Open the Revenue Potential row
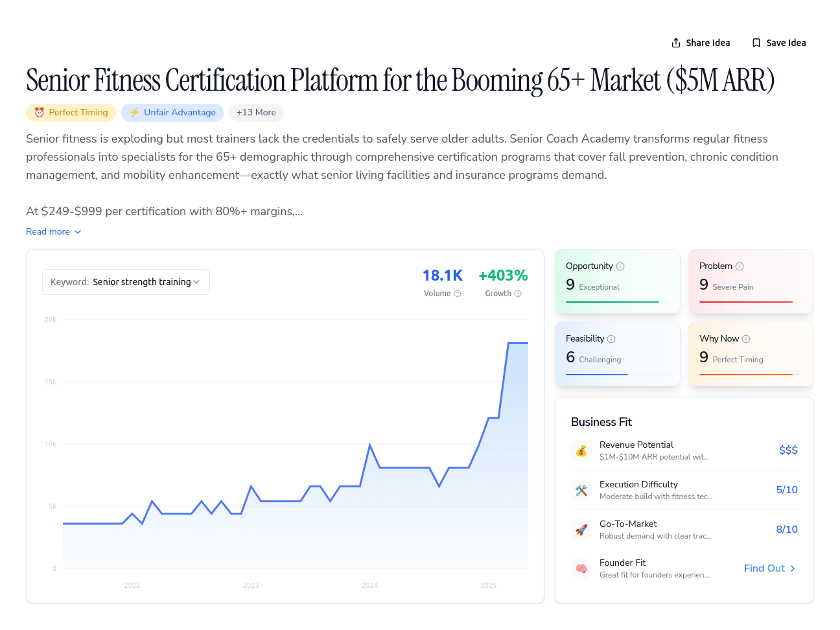Screen dimensions: 840x630 tap(684, 450)
